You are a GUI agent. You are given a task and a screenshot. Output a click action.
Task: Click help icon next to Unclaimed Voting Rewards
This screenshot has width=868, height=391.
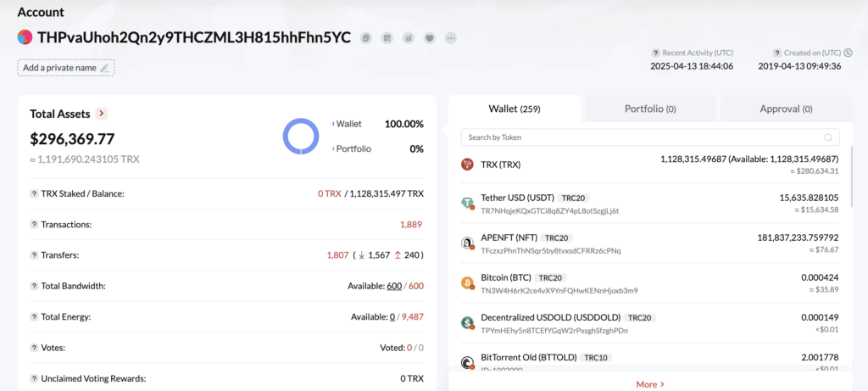click(x=34, y=379)
